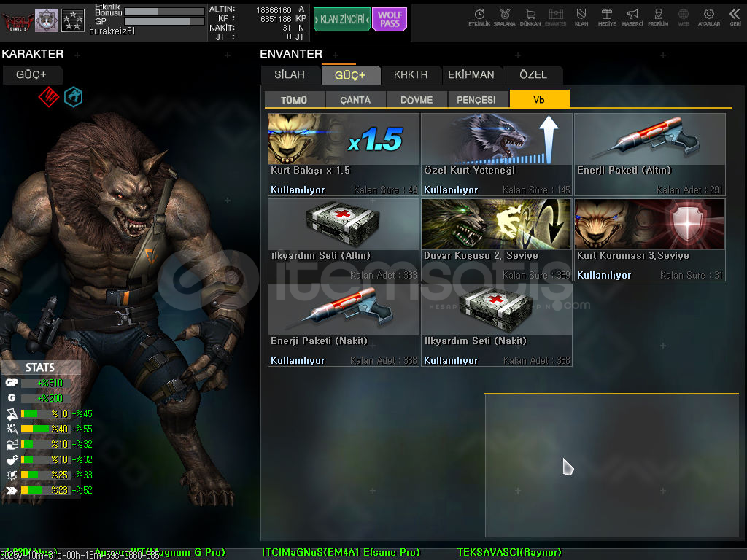Click the star rank badge
Viewport: 747px width, 560px height.
[x=73, y=20]
